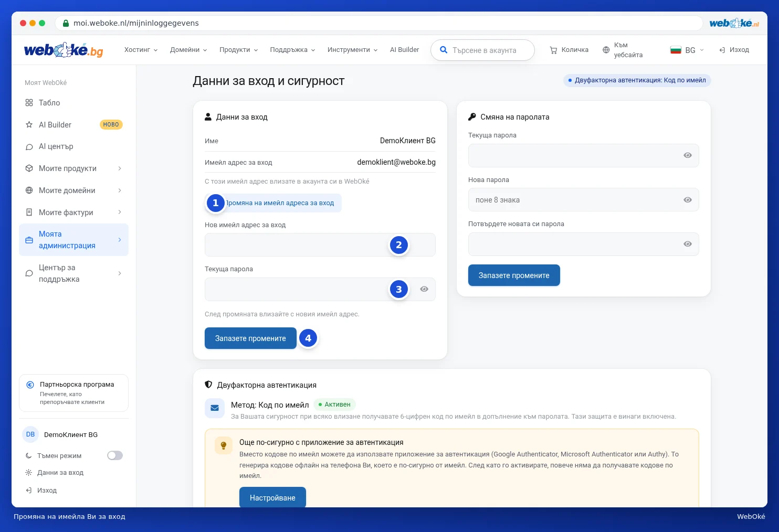This screenshot has height=532, width=779.
Task: Open the Домейни dropdown menu
Action: [x=188, y=50]
